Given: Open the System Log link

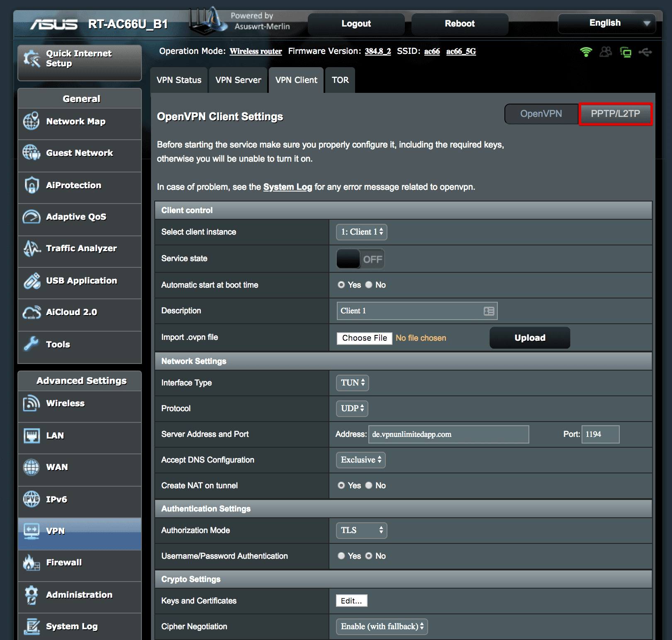Looking at the screenshot, I should tap(287, 187).
